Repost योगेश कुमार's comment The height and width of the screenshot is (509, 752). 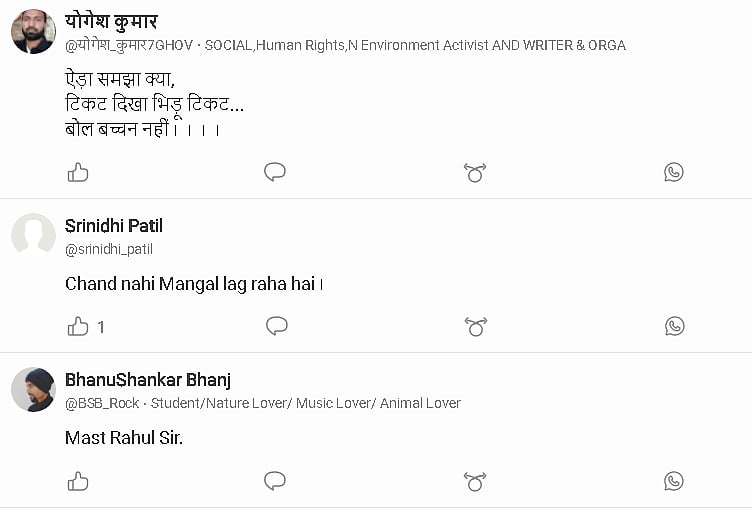coord(475,172)
